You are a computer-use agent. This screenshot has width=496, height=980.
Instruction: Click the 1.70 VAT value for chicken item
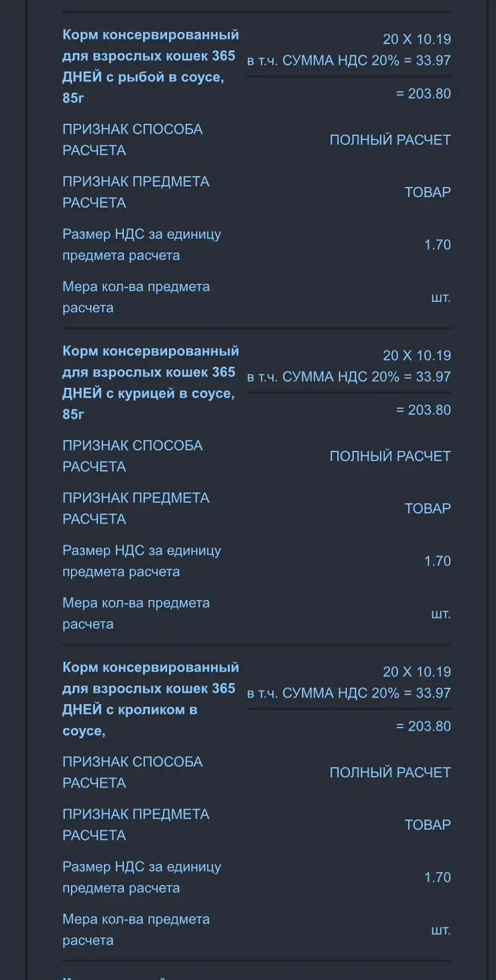(x=437, y=561)
